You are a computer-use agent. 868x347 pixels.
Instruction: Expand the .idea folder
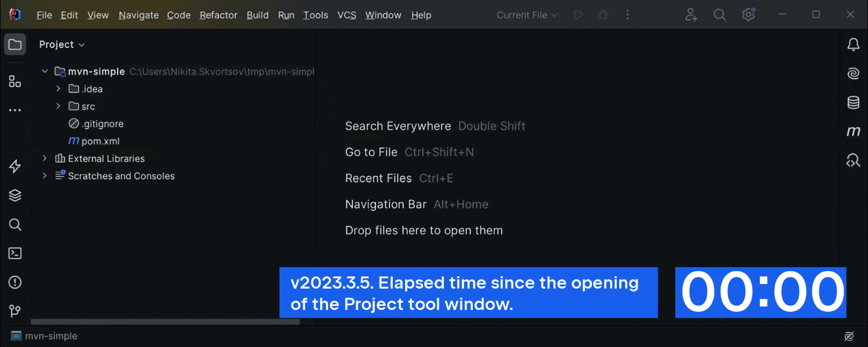(x=58, y=89)
